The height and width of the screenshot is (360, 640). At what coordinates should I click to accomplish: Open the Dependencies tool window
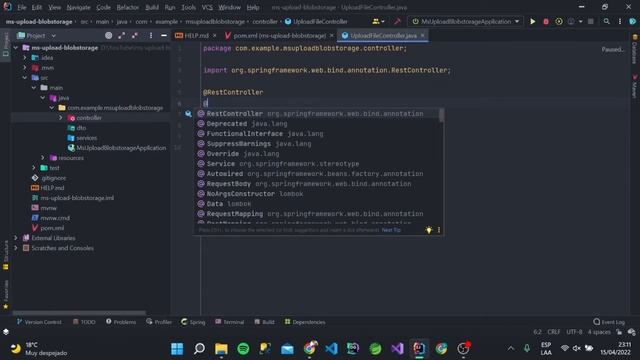pos(305,322)
